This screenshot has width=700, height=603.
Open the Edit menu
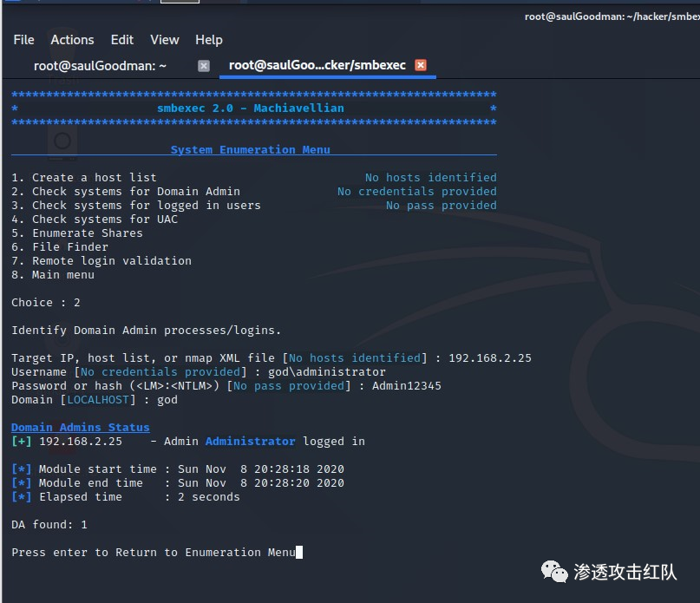122,40
